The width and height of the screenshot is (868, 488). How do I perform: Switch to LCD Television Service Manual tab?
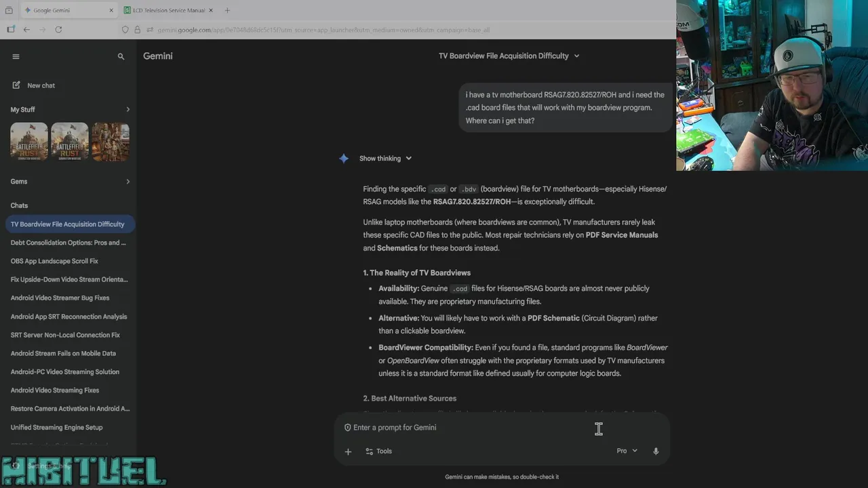point(169,10)
